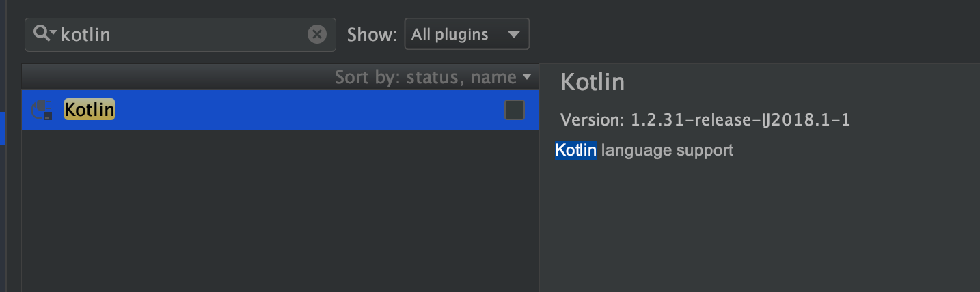Click the highlighted Kotlin word in description

coord(575,150)
